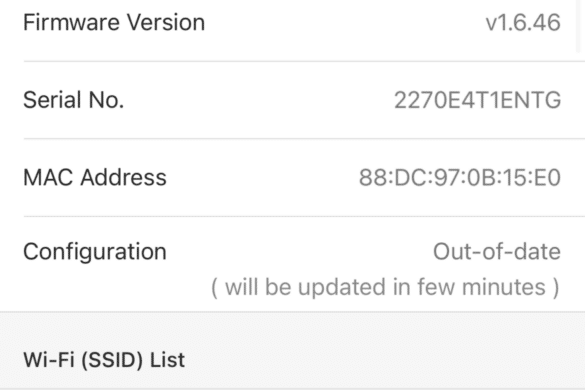
Task: Tap serial number 2270E4T1ENTG
Action: (x=478, y=100)
